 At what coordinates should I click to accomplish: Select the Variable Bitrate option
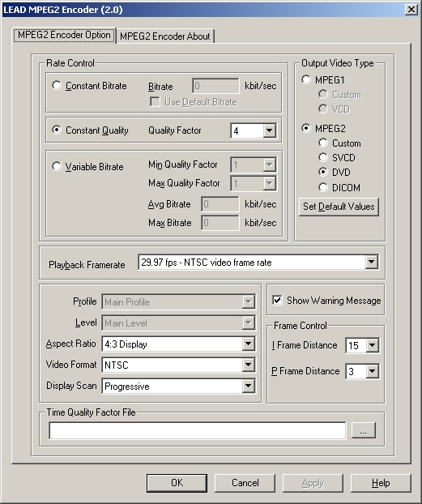click(57, 166)
